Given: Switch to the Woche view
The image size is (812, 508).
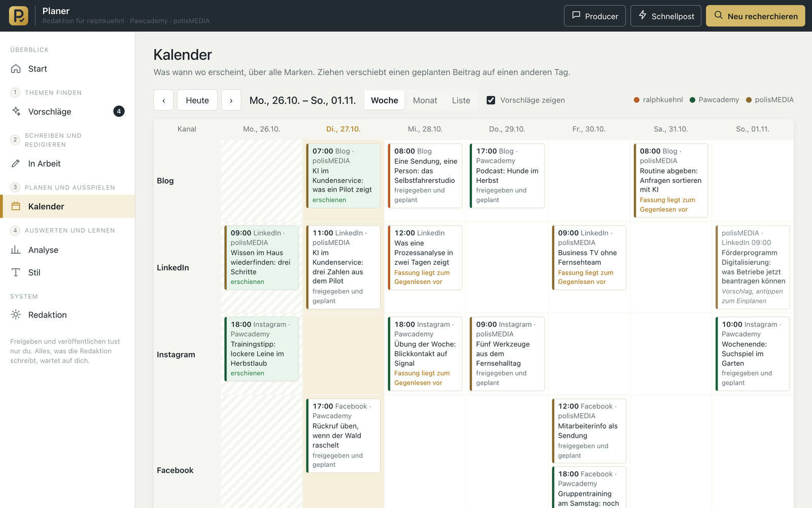Looking at the screenshot, I should [385, 100].
